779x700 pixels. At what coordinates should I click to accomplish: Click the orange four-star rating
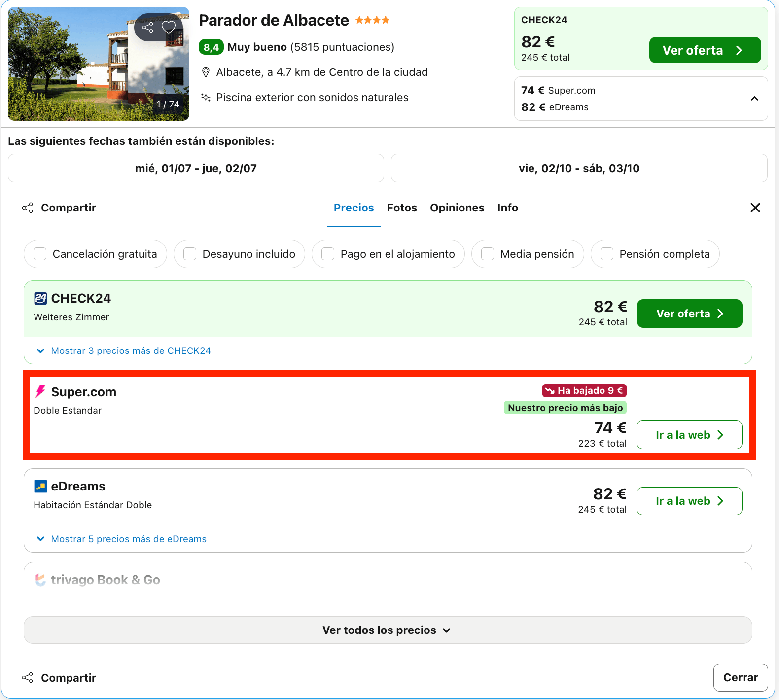coord(372,20)
